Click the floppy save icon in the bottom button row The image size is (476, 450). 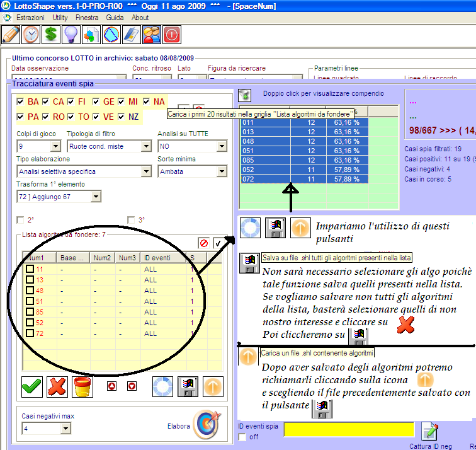tap(188, 387)
